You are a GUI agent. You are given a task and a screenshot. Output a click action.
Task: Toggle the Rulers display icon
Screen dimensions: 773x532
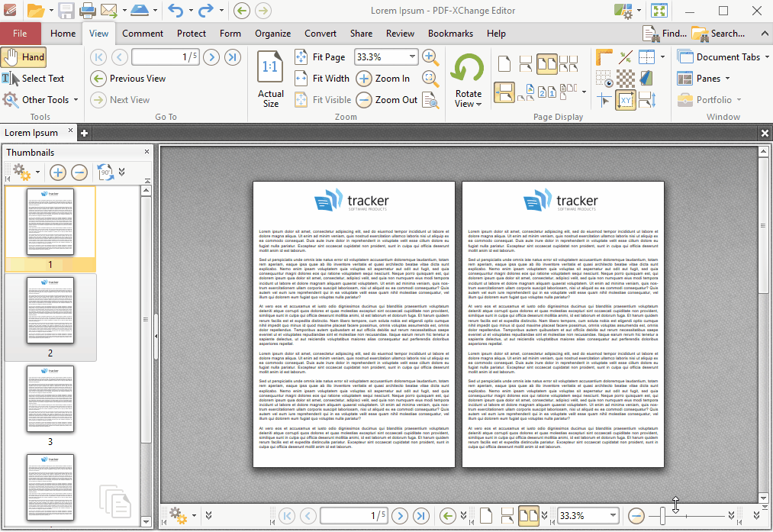click(604, 57)
